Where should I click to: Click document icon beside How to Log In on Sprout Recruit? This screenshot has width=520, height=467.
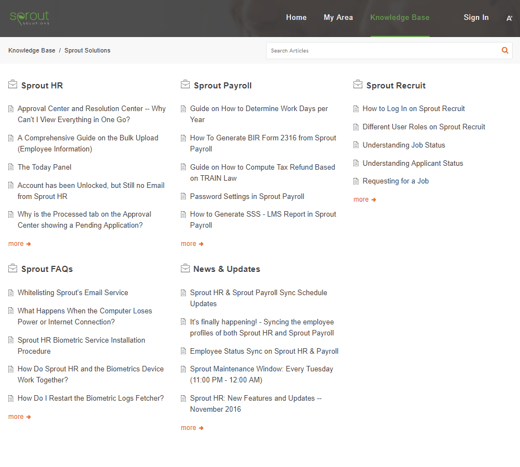356,109
